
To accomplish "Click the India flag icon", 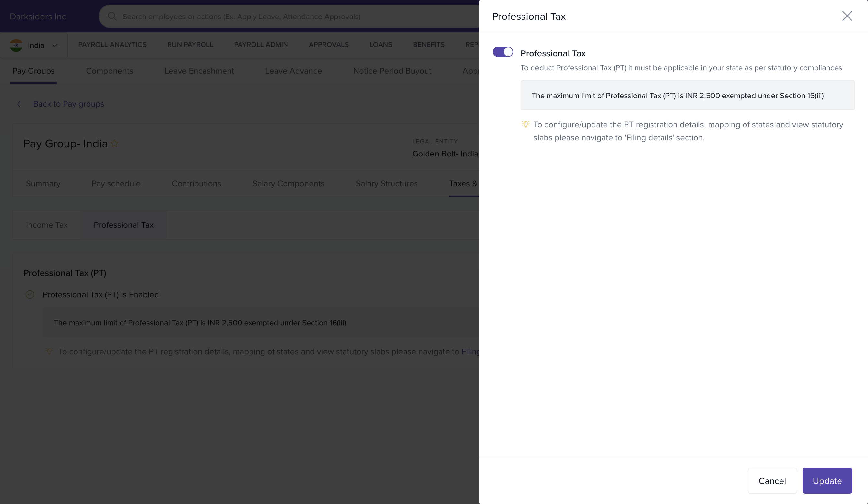I will coord(16,45).
